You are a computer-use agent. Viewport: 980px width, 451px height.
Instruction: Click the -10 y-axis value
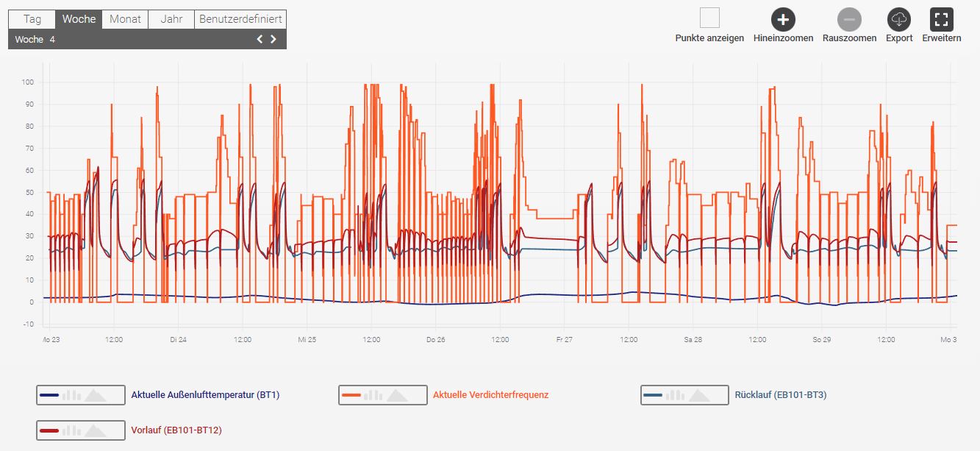[28, 324]
